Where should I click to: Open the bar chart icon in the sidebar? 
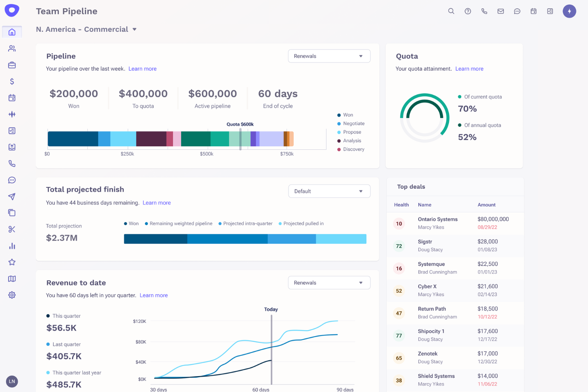coord(12,246)
